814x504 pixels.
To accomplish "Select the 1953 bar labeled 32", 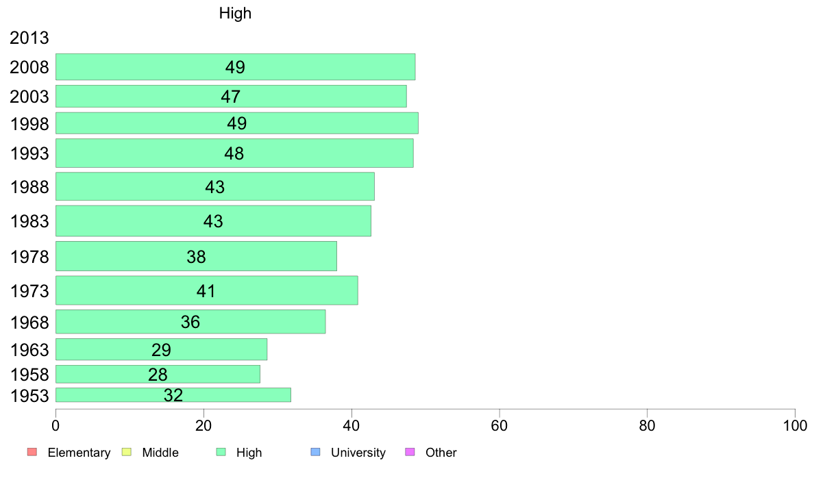I will pos(173,395).
